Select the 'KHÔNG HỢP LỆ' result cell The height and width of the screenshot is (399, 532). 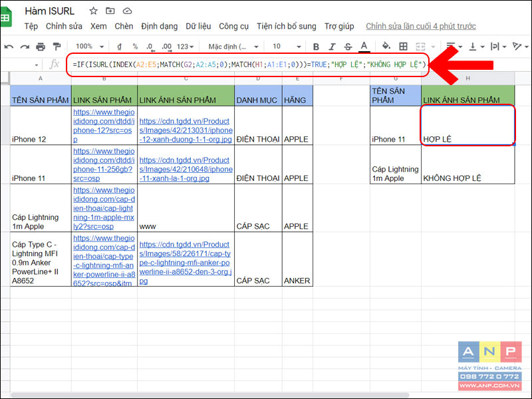coord(468,165)
